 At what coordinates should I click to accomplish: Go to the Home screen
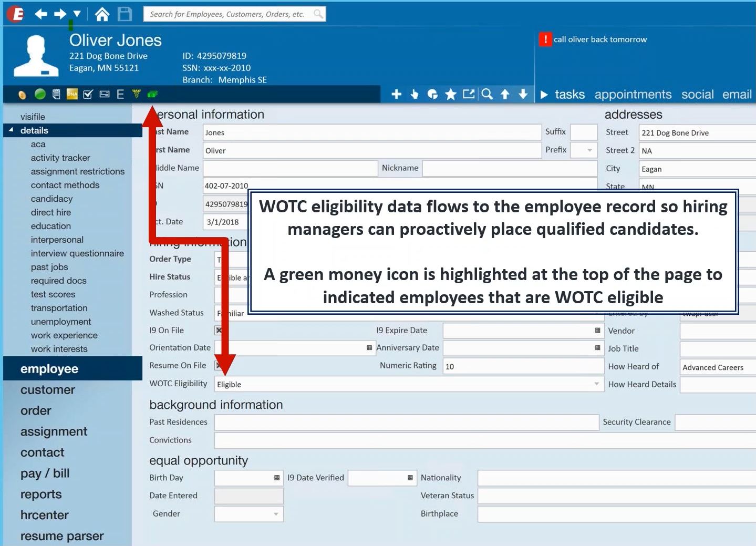102,14
